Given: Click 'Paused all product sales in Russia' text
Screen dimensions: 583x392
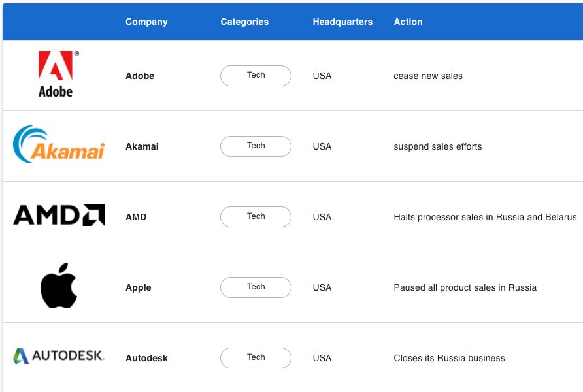Looking at the screenshot, I should point(465,287).
